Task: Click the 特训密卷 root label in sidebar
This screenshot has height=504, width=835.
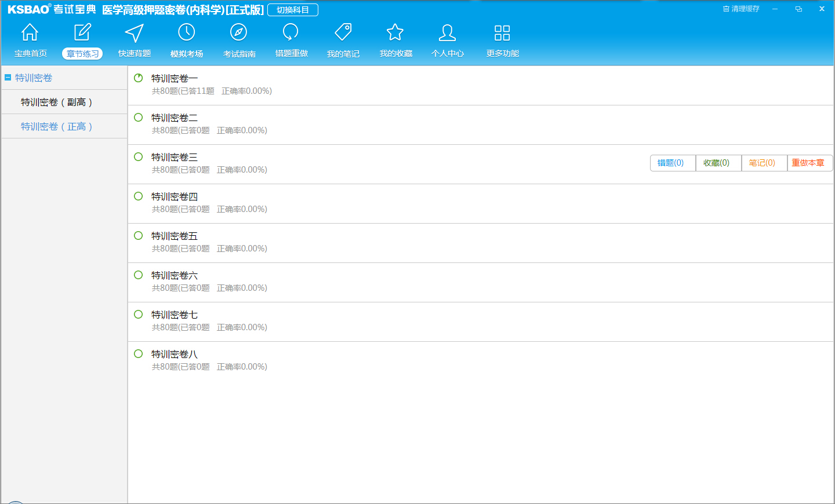Action: point(34,78)
